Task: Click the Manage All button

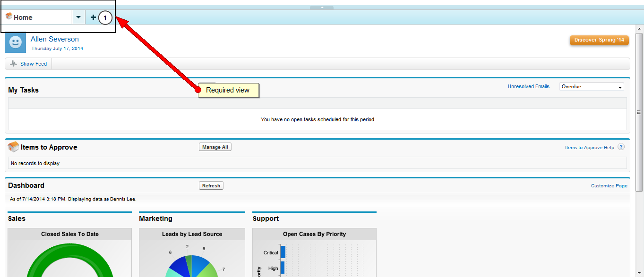Action: tap(215, 147)
